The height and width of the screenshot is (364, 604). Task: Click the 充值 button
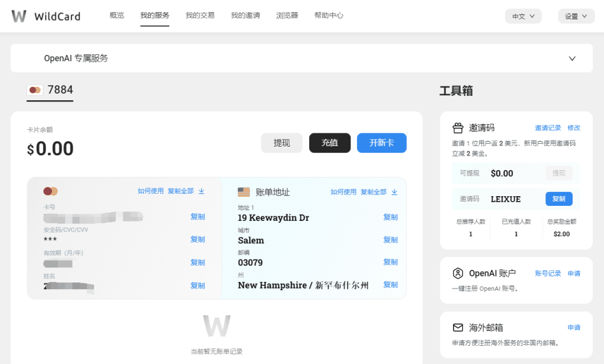pos(330,142)
